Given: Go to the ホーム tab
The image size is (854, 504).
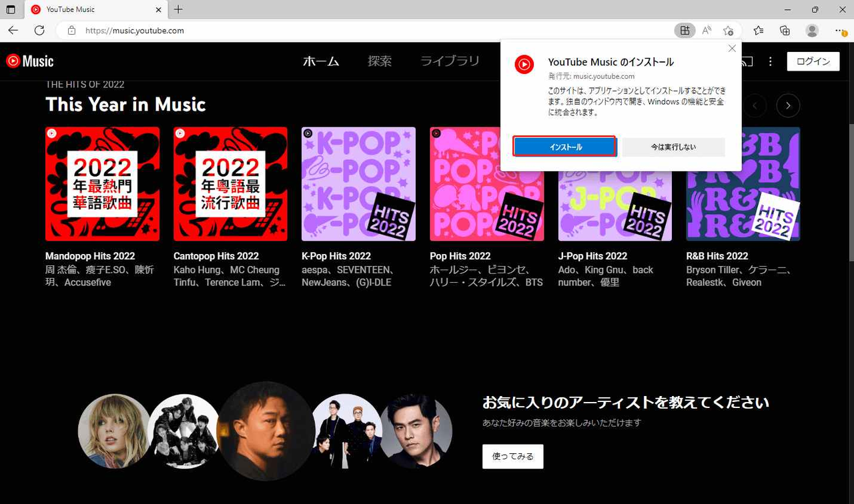Looking at the screenshot, I should [321, 61].
